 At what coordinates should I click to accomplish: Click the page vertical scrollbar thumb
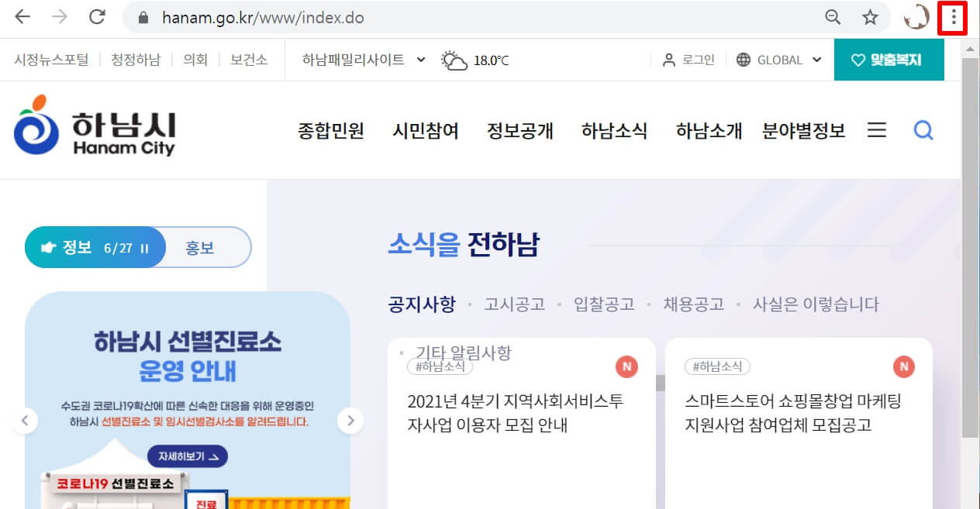click(970, 246)
